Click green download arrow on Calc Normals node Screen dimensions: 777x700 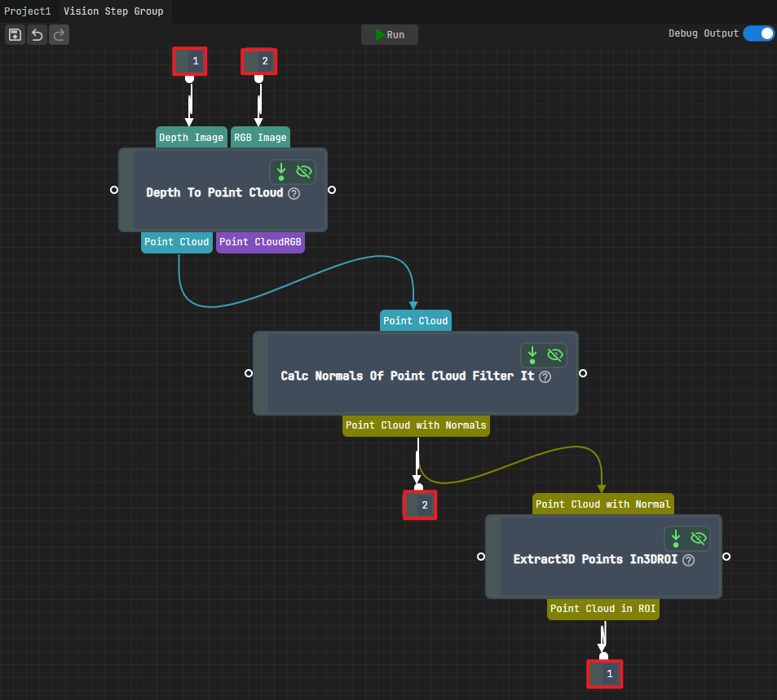pyautogui.click(x=532, y=355)
